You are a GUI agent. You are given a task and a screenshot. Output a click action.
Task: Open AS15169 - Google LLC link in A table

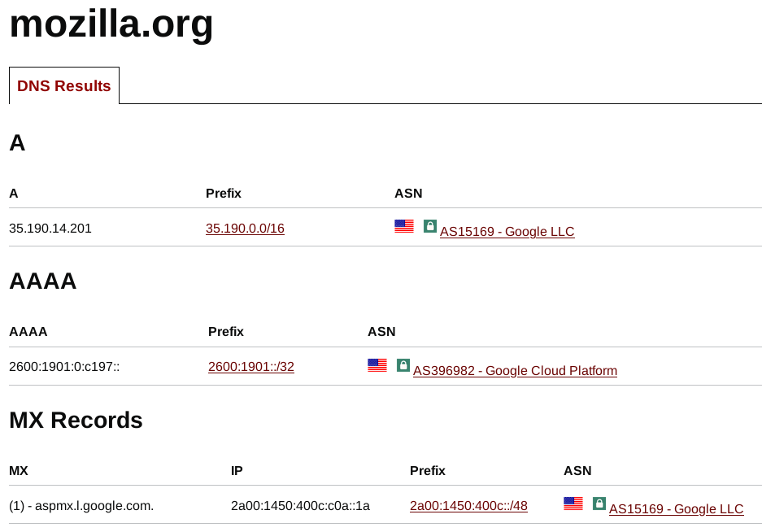(x=507, y=232)
